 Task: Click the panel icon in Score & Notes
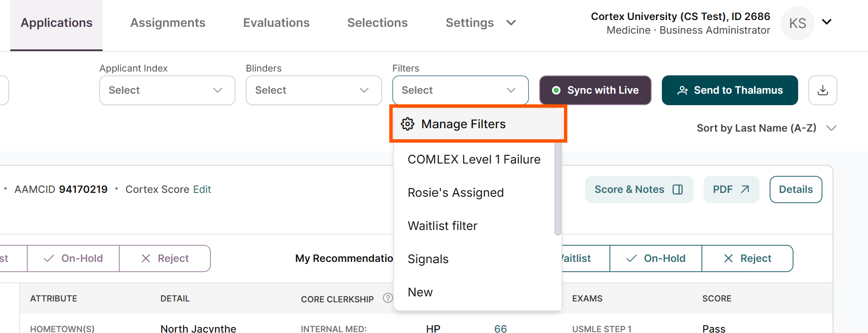coord(678,189)
